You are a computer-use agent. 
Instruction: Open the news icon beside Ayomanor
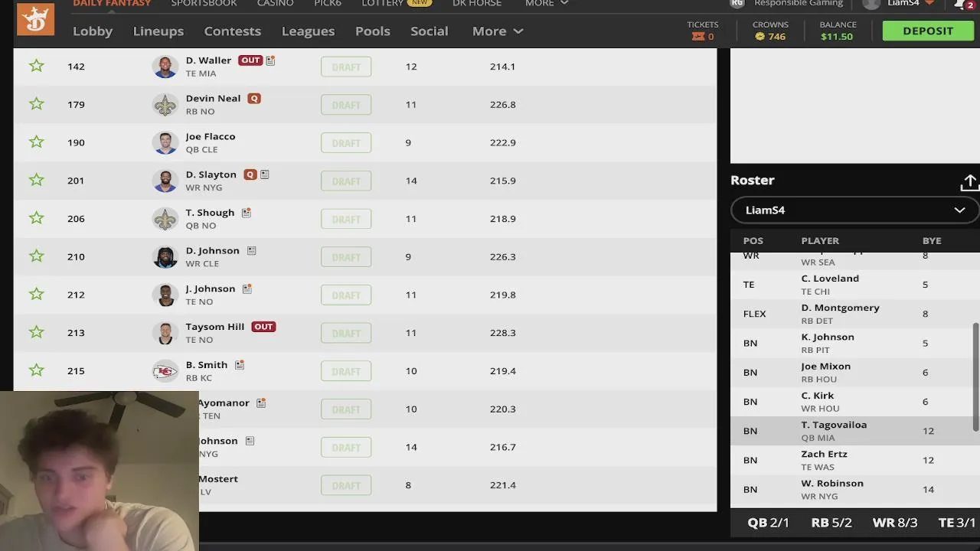[260, 403]
